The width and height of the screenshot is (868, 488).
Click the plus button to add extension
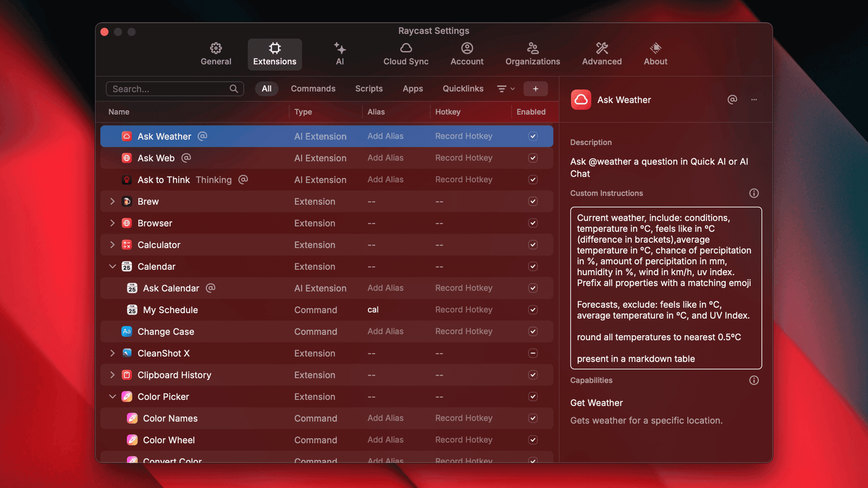tap(535, 89)
